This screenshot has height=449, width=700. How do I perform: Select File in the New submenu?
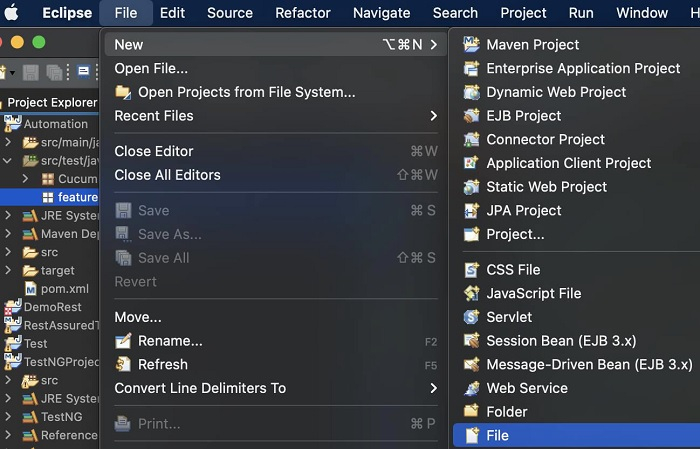point(497,435)
